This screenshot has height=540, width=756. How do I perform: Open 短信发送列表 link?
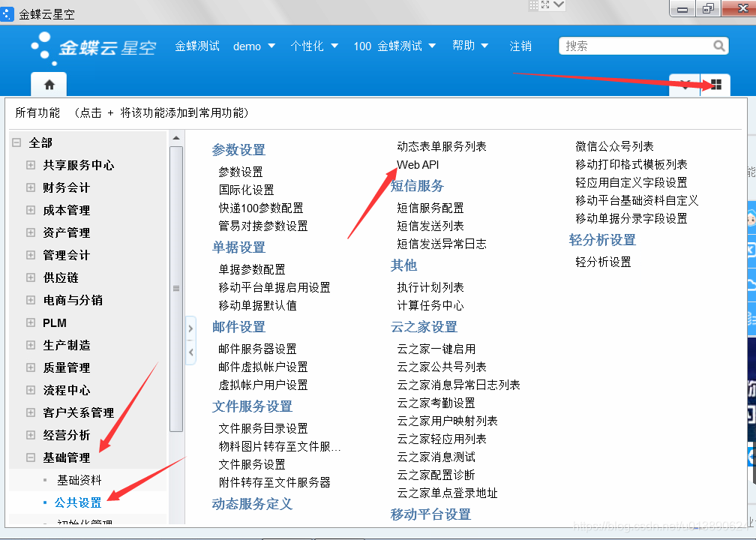pyautogui.click(x=430, y=226)
